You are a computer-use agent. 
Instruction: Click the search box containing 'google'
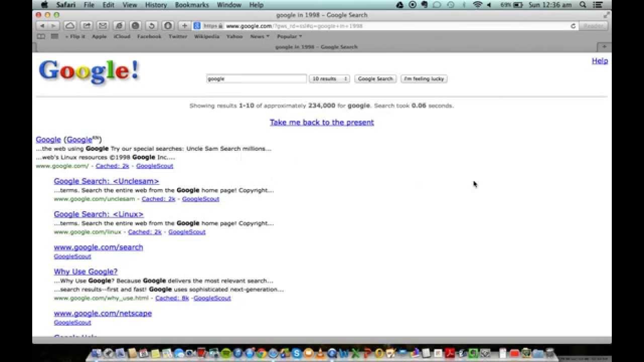pos(257,79)
